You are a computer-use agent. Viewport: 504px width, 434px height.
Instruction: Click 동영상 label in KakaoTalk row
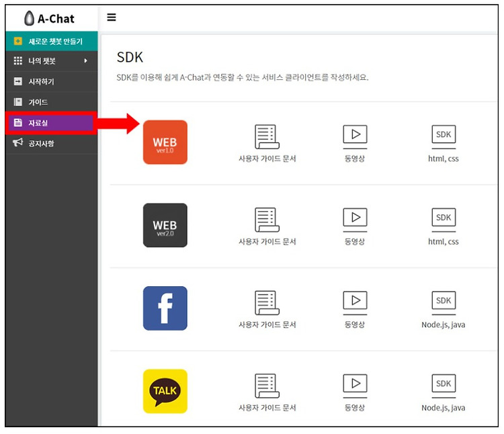tap(355, 408)
